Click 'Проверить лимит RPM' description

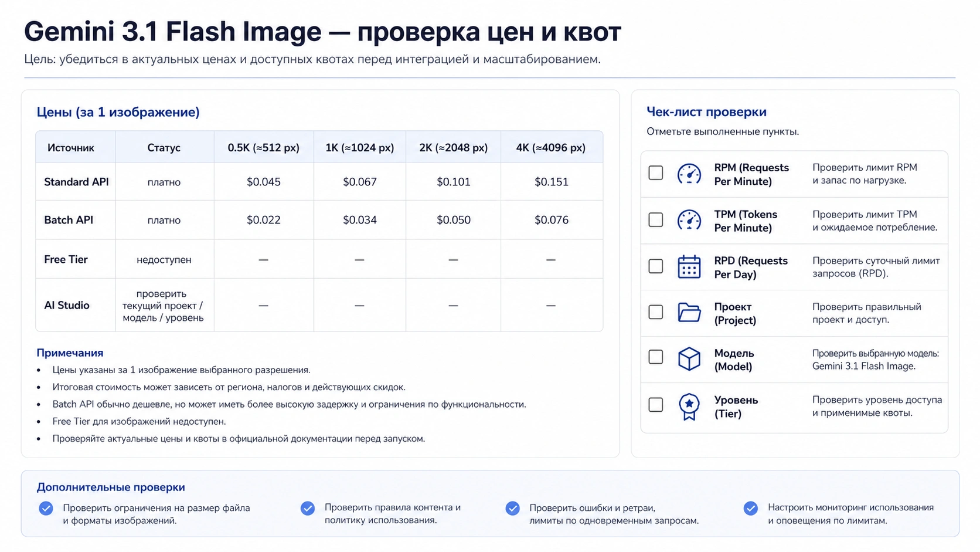[865, 174]
